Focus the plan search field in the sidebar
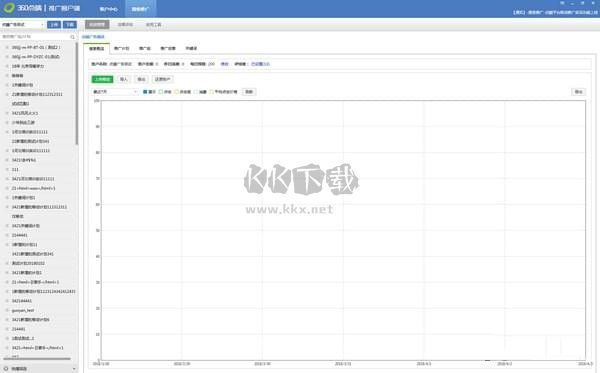The height and width of the screenshot is (373, 600). 35,37
